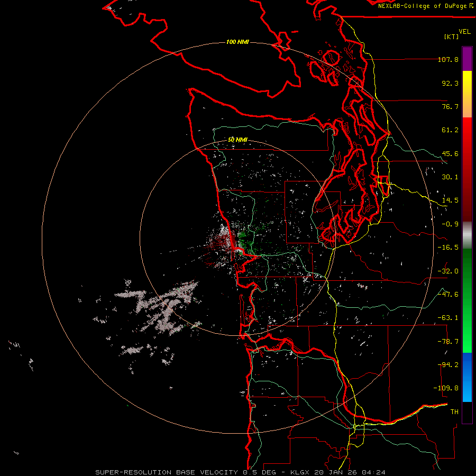The width and height of the screenshot is (476, 476).
Task: Click the -78.7 legend value
Action: 448,342
